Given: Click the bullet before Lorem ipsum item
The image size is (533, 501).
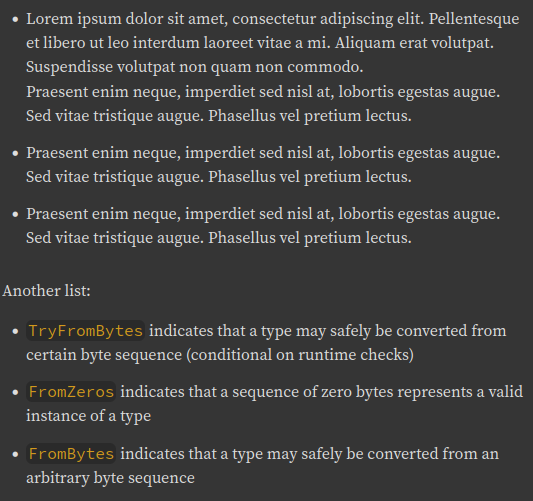Looking at the screenshot, I should click(x=15, y=19).
